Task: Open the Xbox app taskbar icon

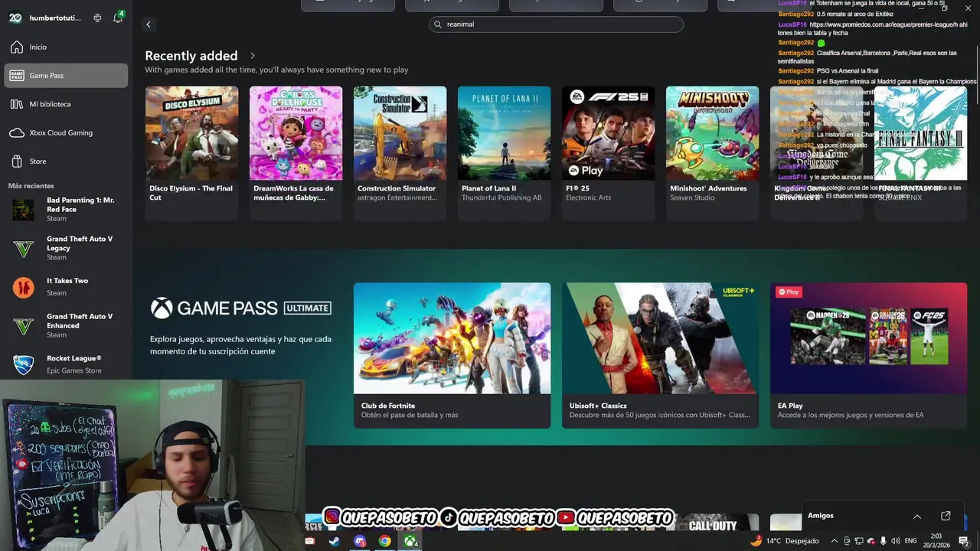Action: click(411, 541)
